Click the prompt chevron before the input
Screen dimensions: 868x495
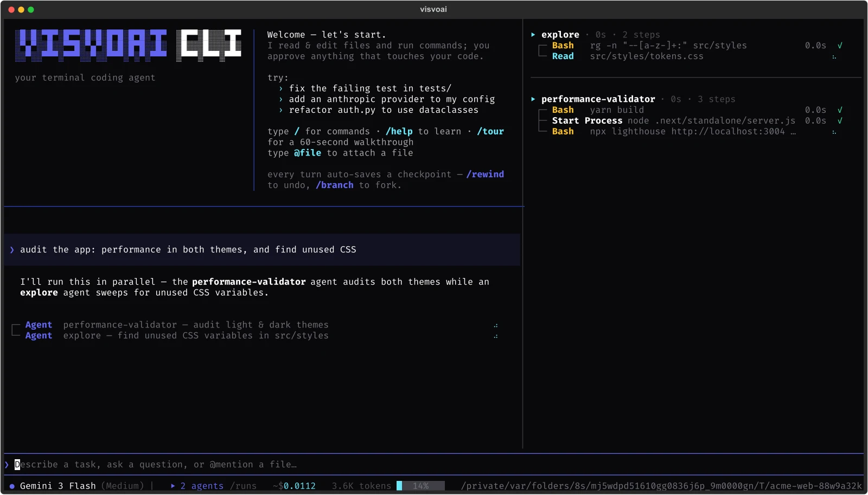7,465
